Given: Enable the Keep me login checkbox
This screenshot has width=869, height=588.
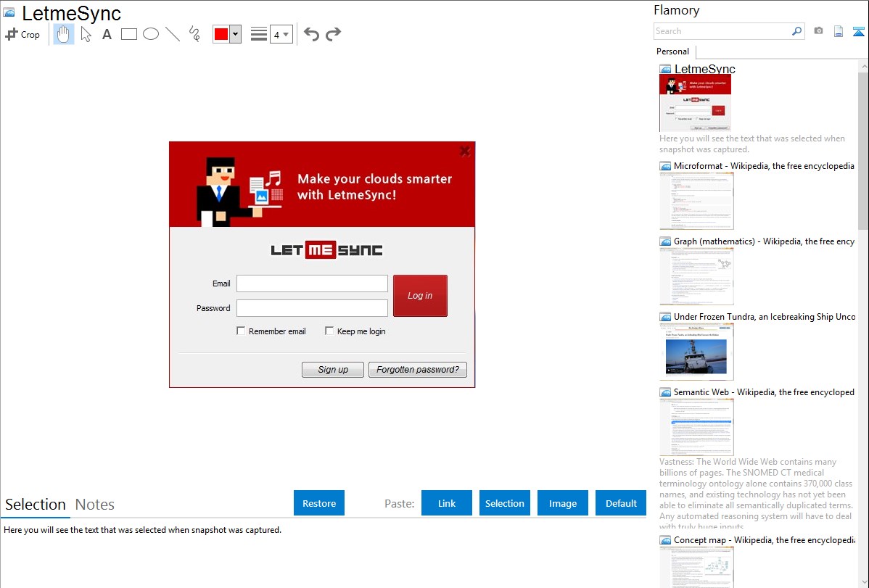Looking at the screenshot, I should [329, 331].
